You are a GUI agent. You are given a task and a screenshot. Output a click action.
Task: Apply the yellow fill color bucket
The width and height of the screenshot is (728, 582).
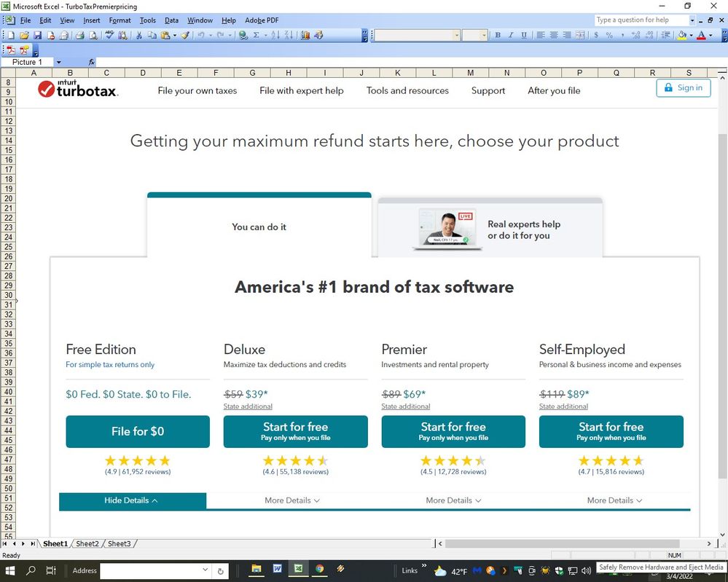click(681, 35)
